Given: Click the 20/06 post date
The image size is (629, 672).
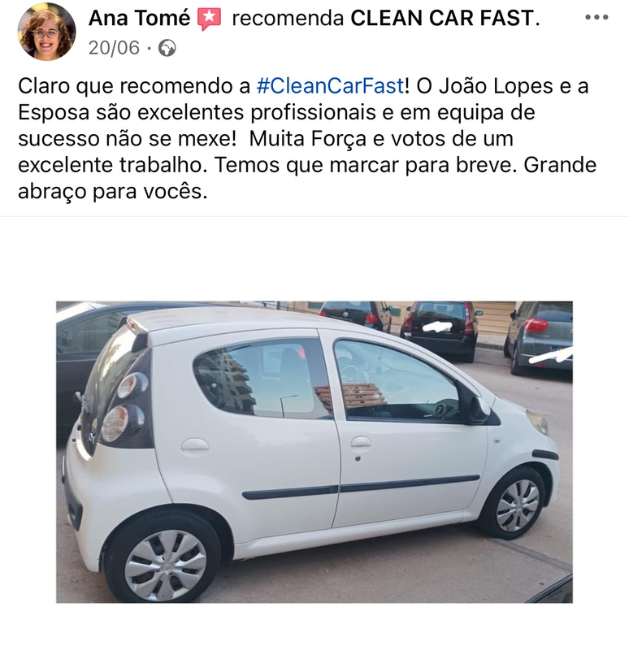Looking at the screenshot, I should pos(114,48).
